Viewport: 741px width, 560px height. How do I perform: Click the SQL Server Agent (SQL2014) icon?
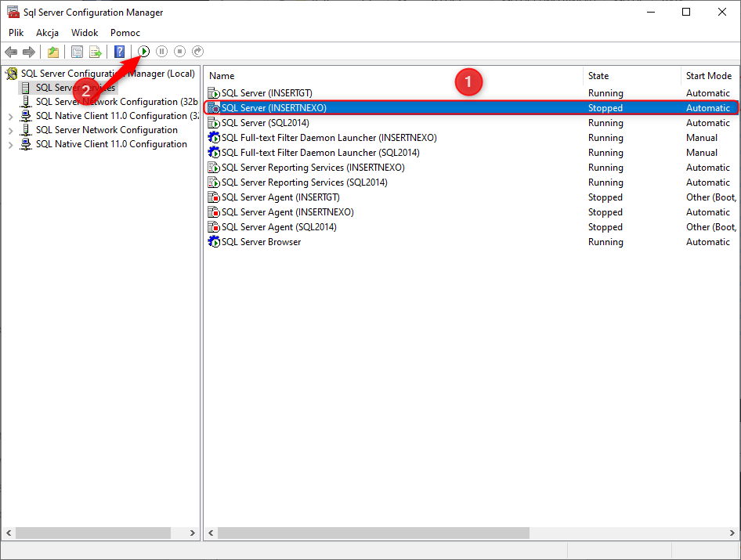(214, 227)
